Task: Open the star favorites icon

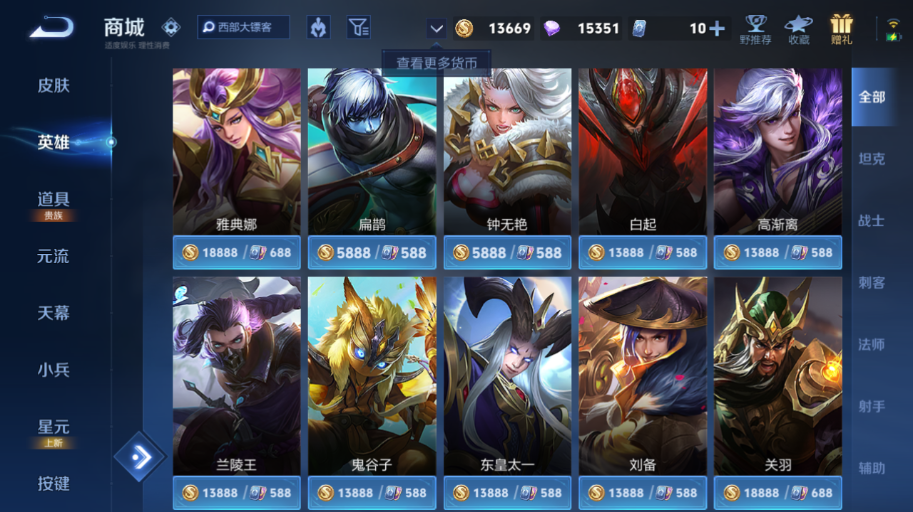Action: coord(798,30)
